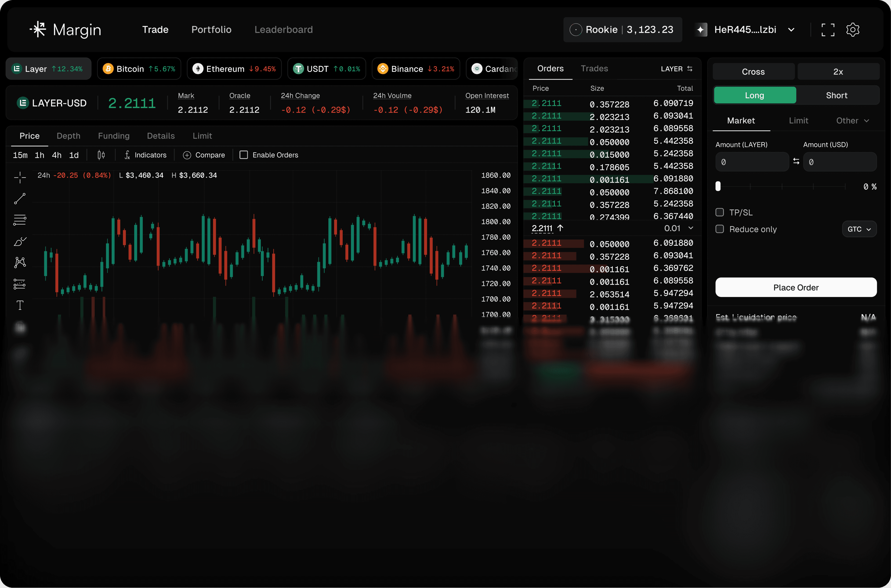The image size is (891, 588).
Task: Select the crosshair cursor tool
Action: 20,177
